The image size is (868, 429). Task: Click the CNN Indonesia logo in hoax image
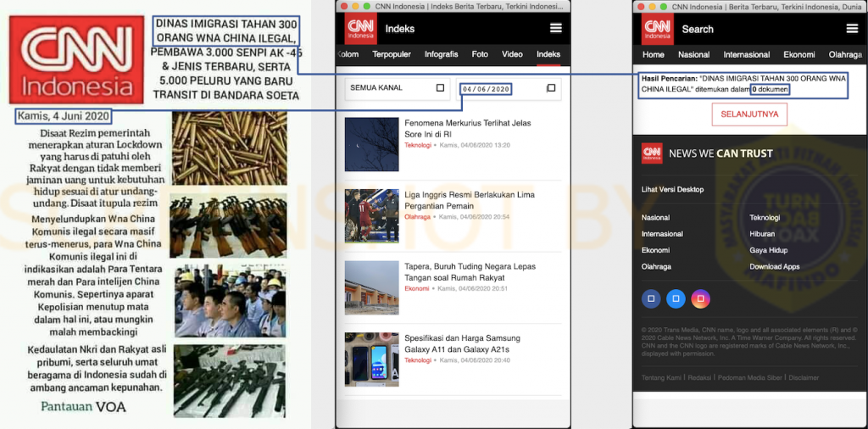pos(76,60)
